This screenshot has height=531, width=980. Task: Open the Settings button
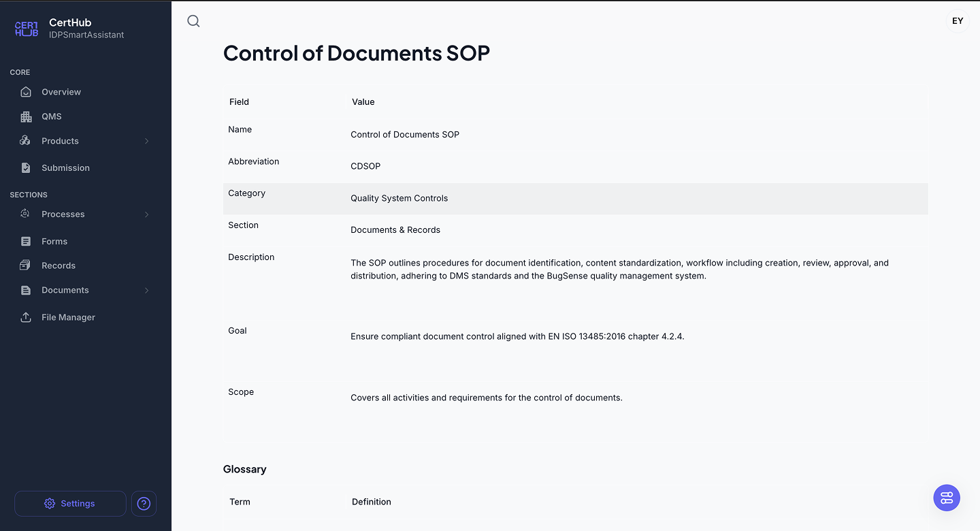70,504
